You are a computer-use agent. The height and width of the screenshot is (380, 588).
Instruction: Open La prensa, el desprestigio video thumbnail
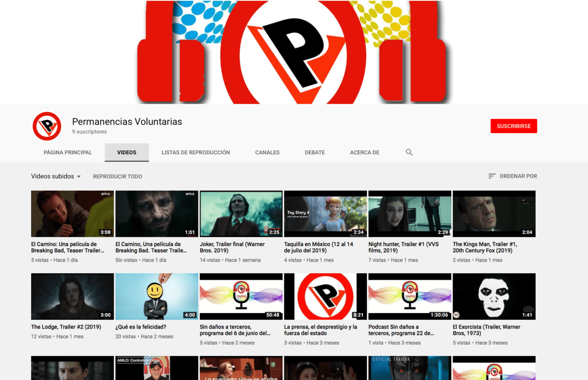[325, 296]
